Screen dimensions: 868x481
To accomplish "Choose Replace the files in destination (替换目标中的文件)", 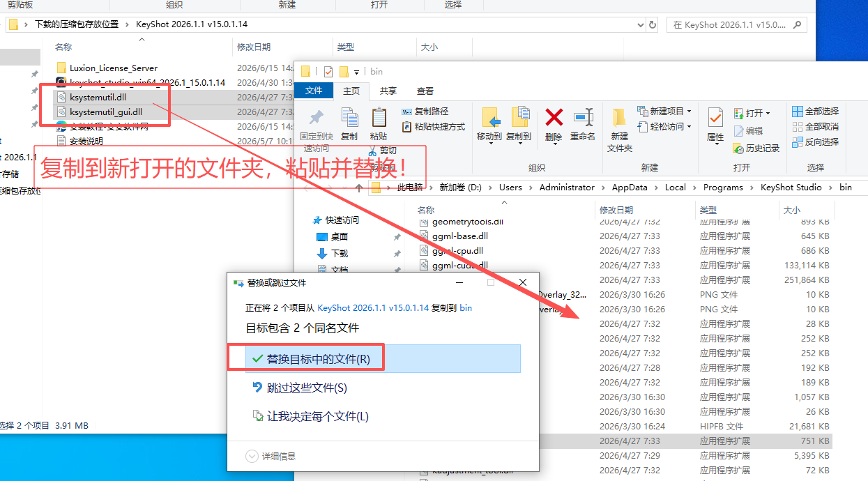I will point(382,359).
